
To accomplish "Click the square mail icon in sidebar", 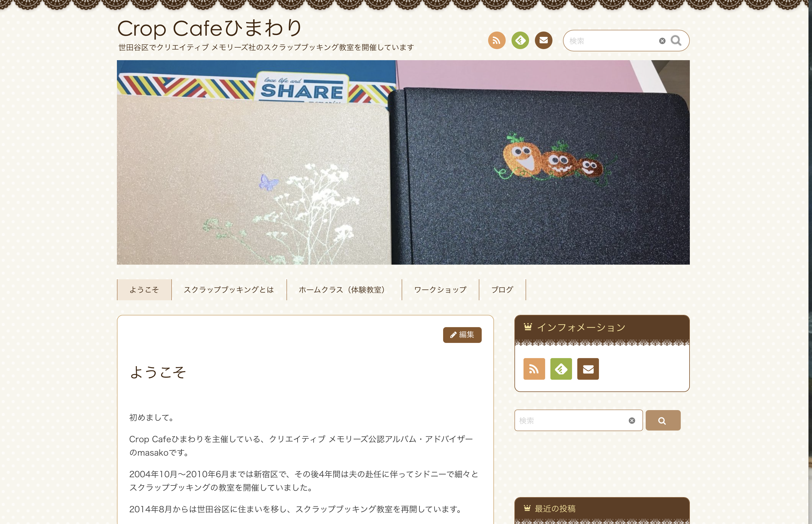I will coord(588,369).
